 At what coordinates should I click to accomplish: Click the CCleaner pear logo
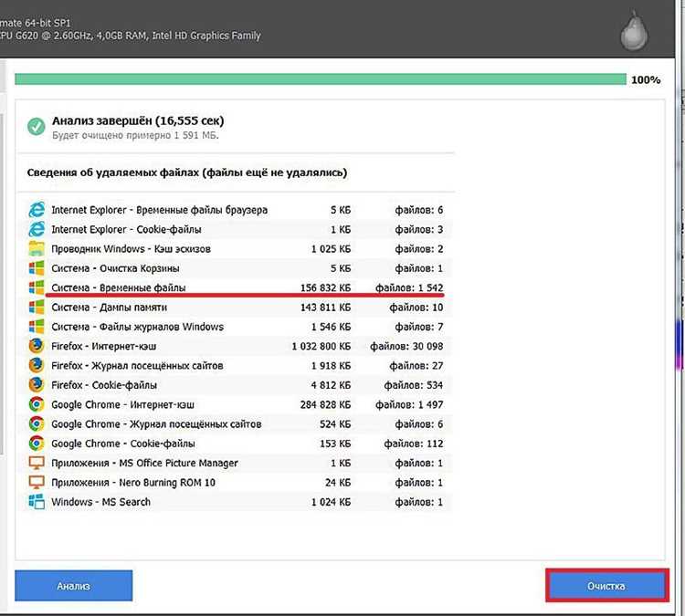coord(635,30)
